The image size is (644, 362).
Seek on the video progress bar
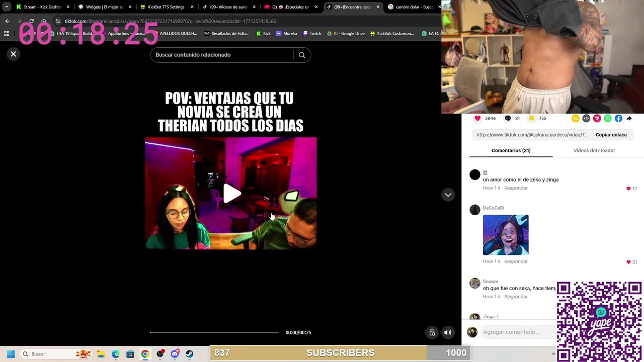(x=214, y=332)
